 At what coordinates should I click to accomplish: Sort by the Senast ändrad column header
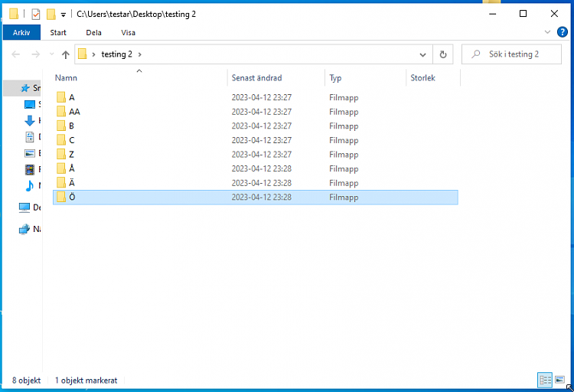[x=257, y=78]
